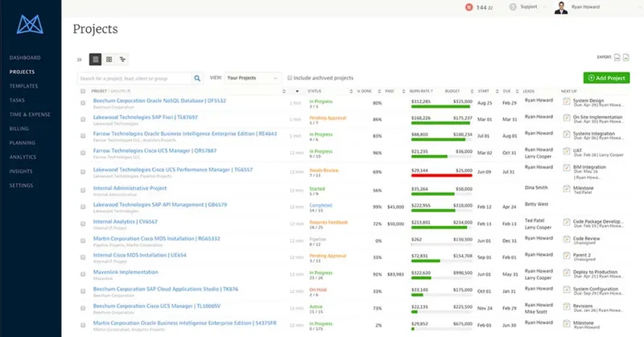The image size is (644, 337).
Task: Open Lakewood Technologies SAP Fiori project
Action: (146, 117)
